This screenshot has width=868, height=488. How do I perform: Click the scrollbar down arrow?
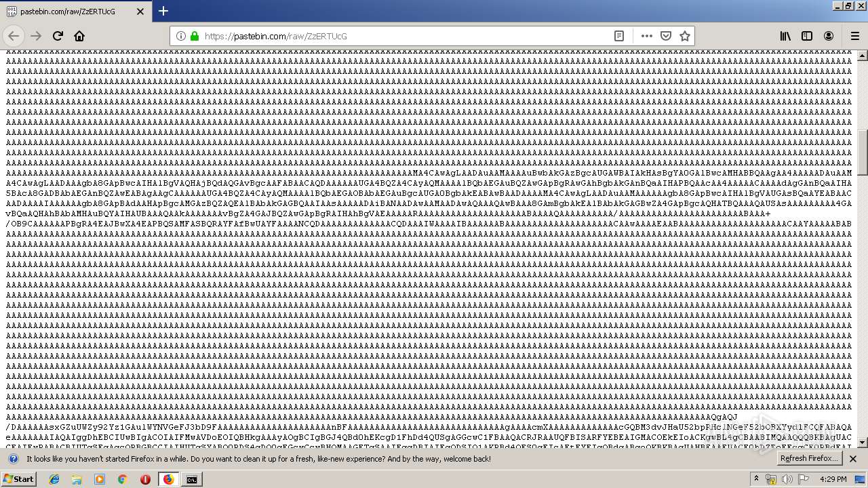tap(863, 442)
